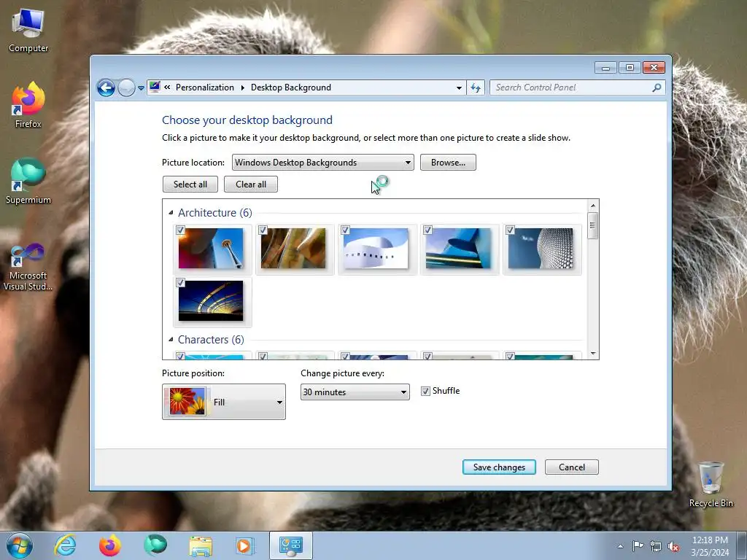747x560 pixels.
Task: Click Cancel button
Action: pos(572,467)
